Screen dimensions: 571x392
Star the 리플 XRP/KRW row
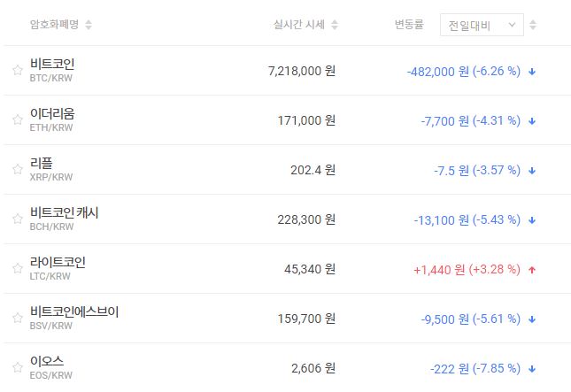(18, 170)
